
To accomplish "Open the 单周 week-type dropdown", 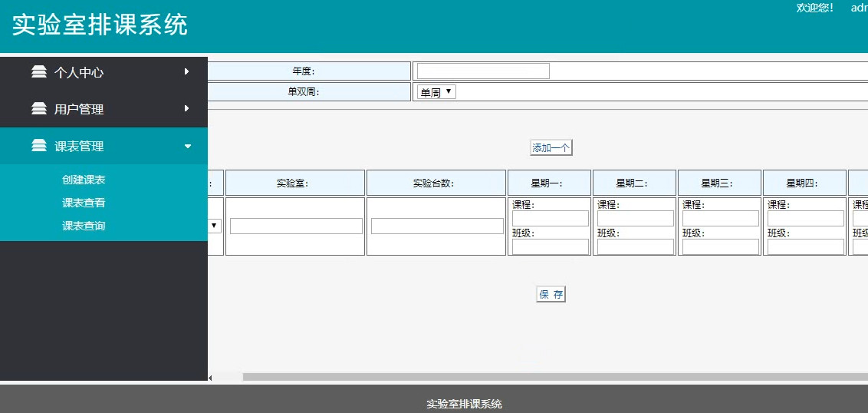I will click(x=436, y=92).
